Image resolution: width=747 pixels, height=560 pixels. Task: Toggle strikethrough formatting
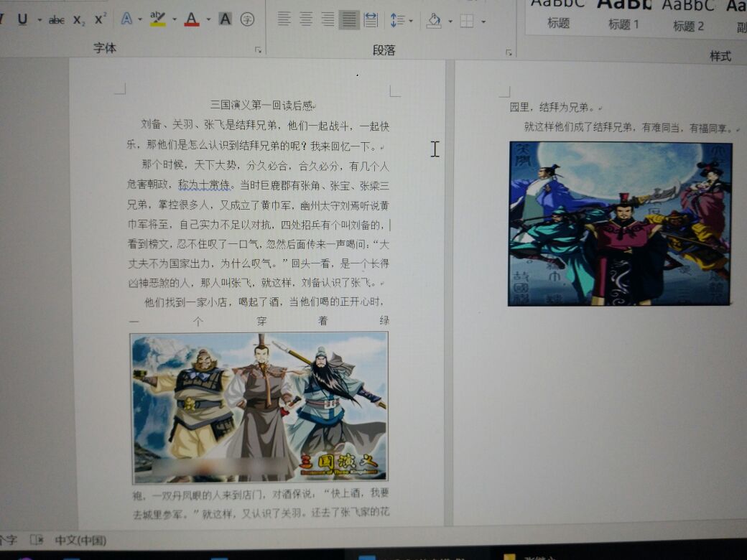[56, 20]
